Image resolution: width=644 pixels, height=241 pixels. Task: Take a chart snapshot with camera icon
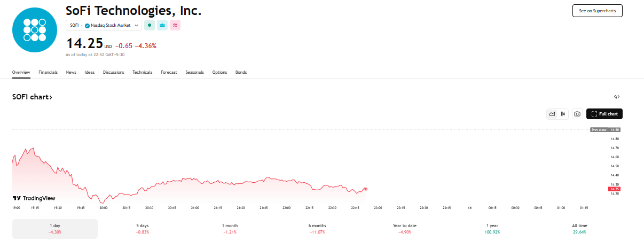click(577, 114)
